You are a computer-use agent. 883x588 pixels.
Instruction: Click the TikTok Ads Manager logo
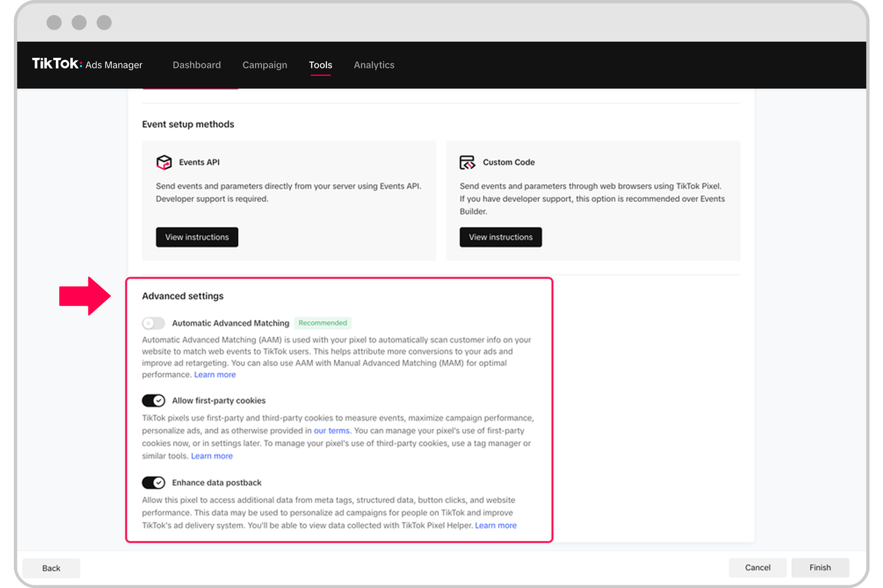(x=87, y=64)
